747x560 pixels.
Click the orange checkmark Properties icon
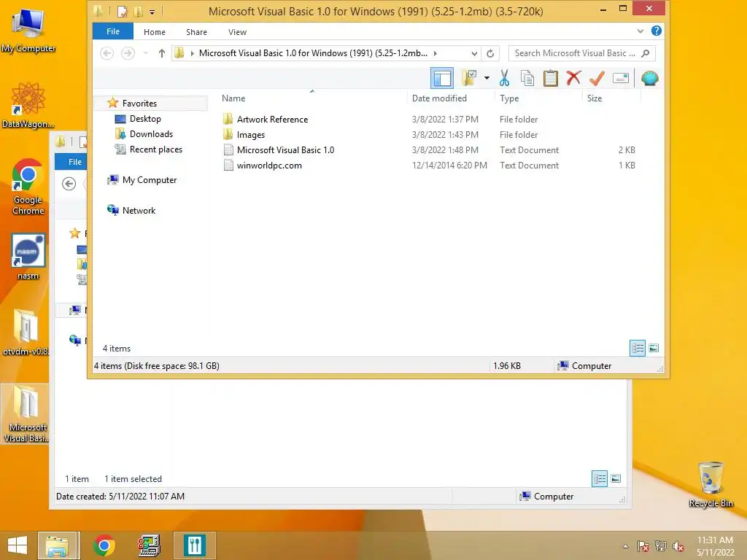597,78
